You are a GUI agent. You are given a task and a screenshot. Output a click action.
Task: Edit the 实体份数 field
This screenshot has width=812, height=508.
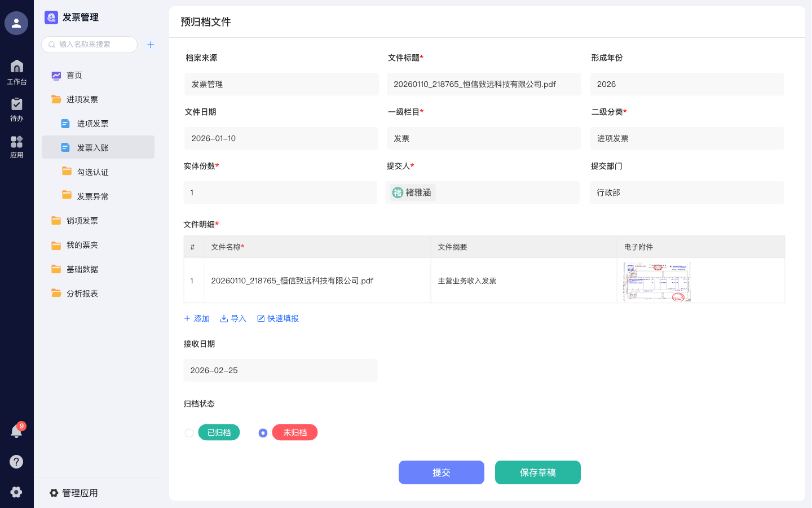[280, 192]
